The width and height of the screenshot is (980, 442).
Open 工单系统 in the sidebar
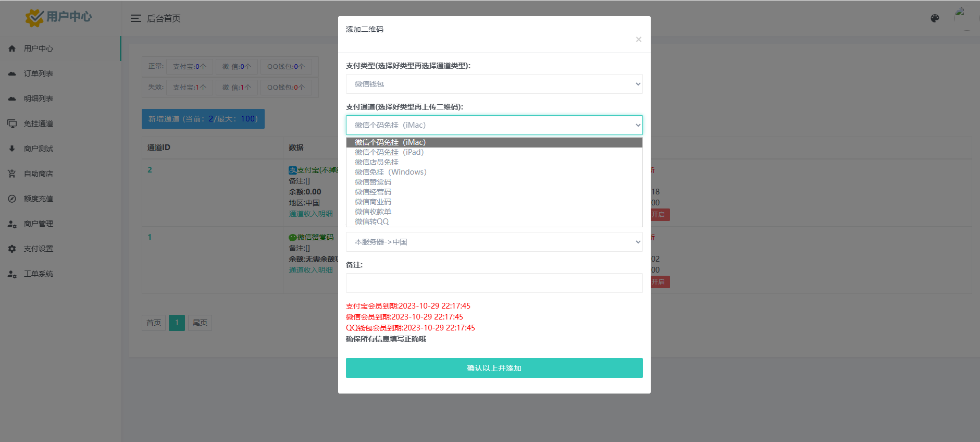click(x=60, y=274)
